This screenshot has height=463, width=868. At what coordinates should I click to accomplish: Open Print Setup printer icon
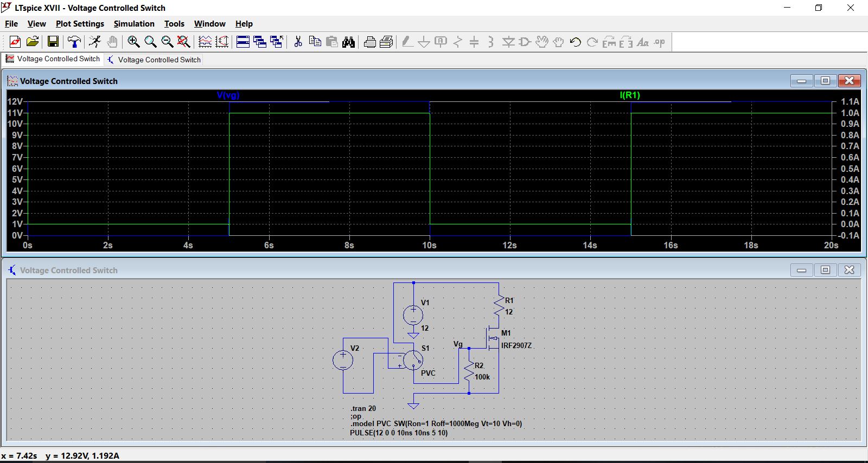370,42
